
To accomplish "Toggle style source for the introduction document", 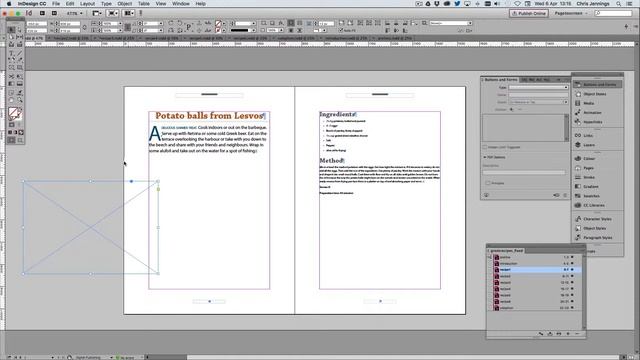I will coord(490,264).
